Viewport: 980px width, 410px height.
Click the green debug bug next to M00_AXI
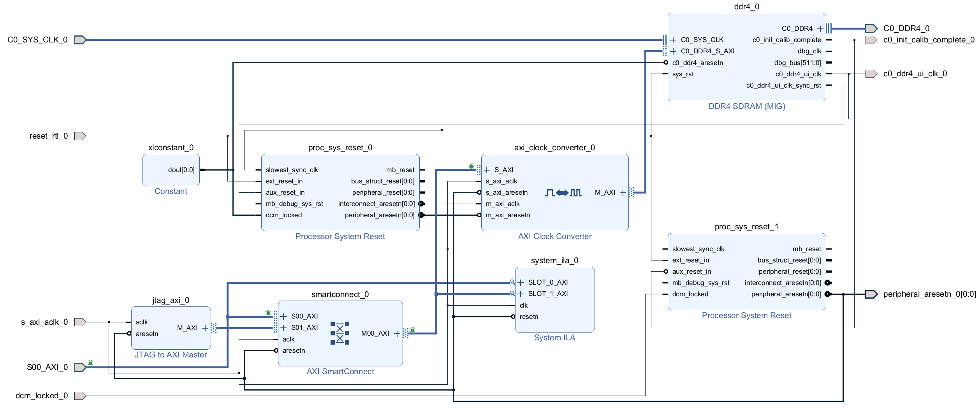tap(413, 330)
